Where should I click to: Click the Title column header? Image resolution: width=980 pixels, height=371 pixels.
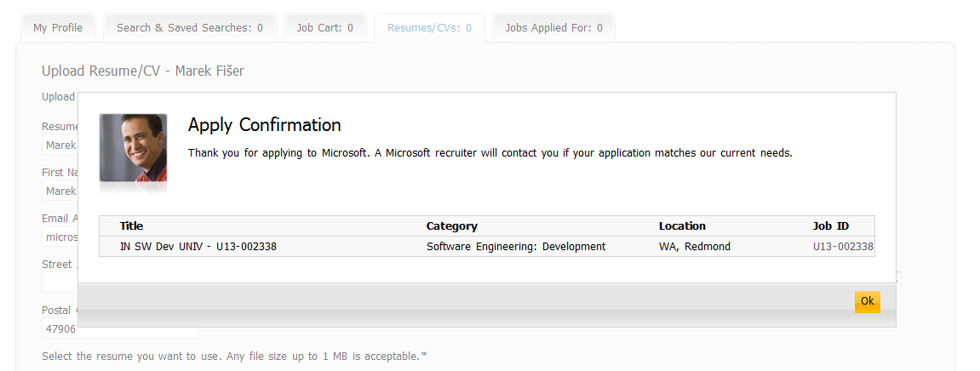132,226
